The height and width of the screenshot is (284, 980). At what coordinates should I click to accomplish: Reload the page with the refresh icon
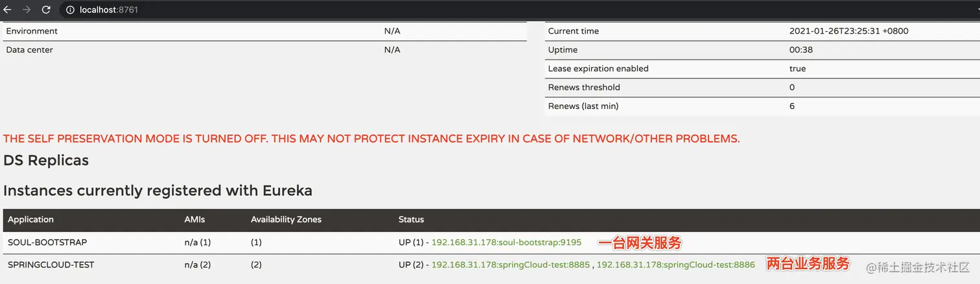[x=46, y=10]
